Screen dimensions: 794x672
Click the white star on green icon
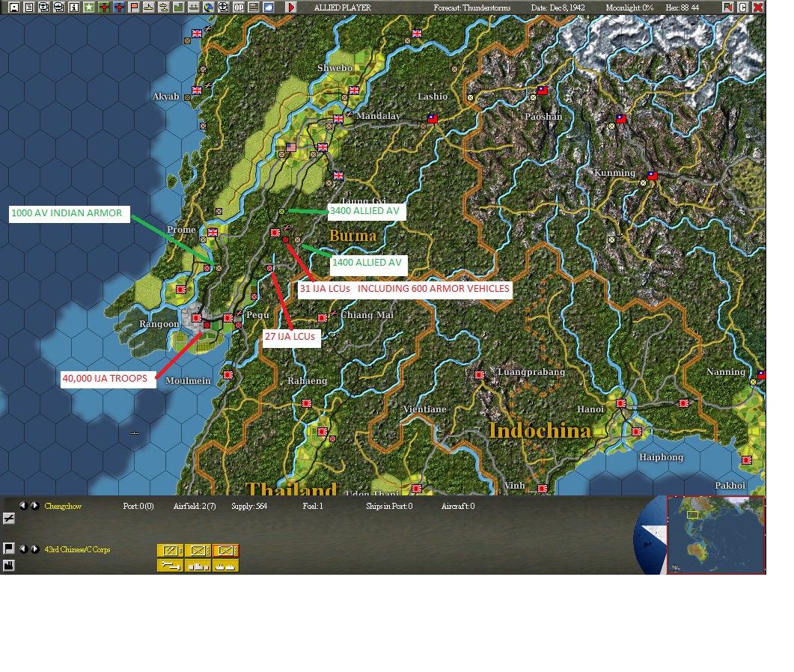point(89,7)
